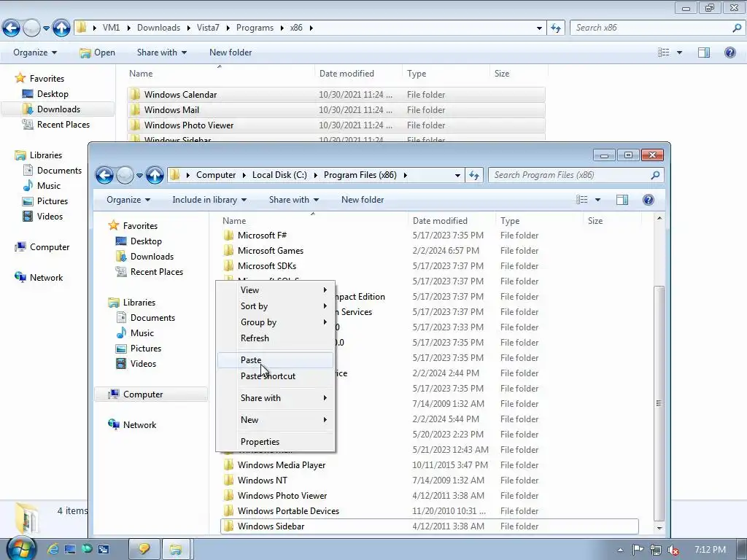Click the volume muted tray icon

[673, 550]
